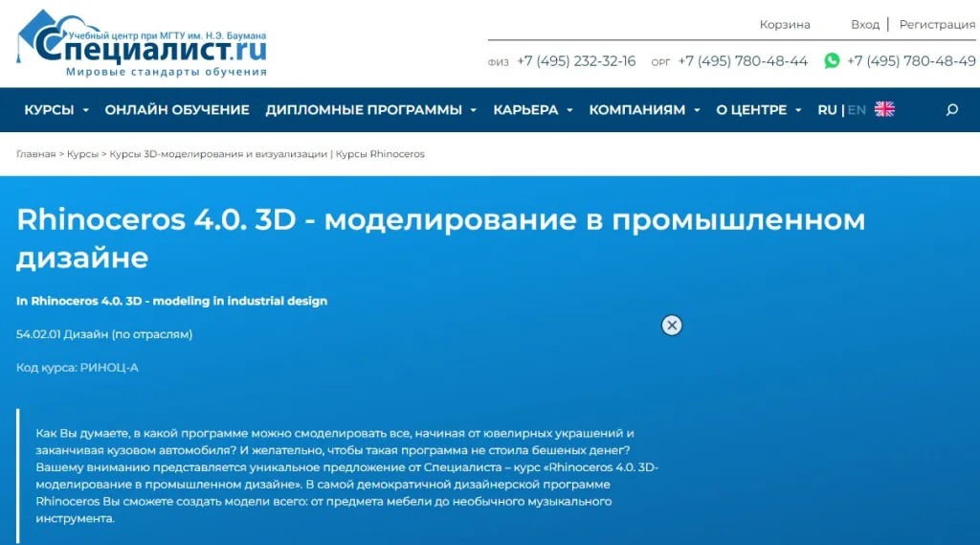This screenshot has height=545, width=980.
Task: Open the ОНЛАЙН ОБУЧЕНИЕ menu item
Action: (177, 110)
